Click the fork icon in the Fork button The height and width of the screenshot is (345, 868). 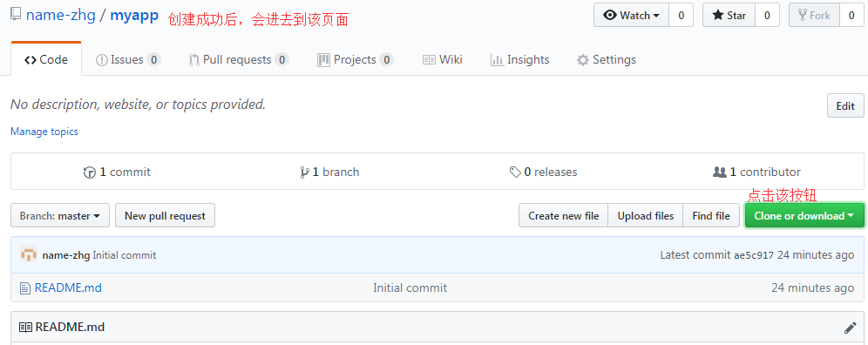tap(802, 15)
